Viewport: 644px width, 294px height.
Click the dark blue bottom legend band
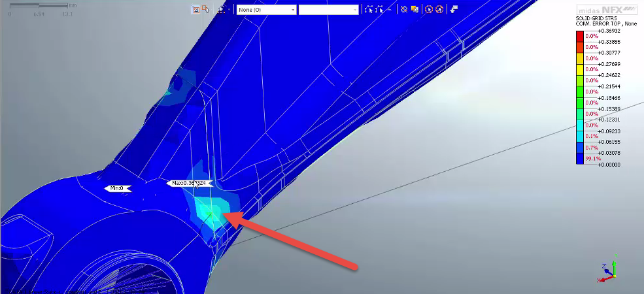[580, 159]
